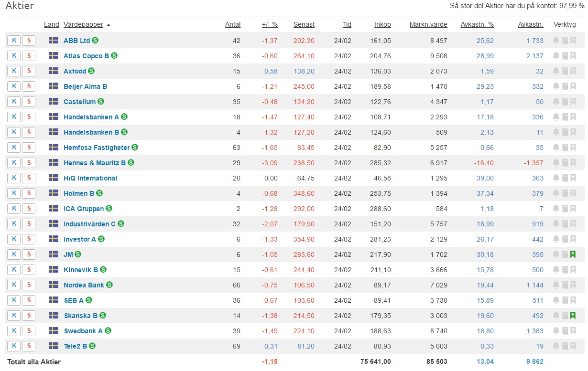Open the Skanska B stock link
Viewport: 588px width, 371px height.
(81, 316)
